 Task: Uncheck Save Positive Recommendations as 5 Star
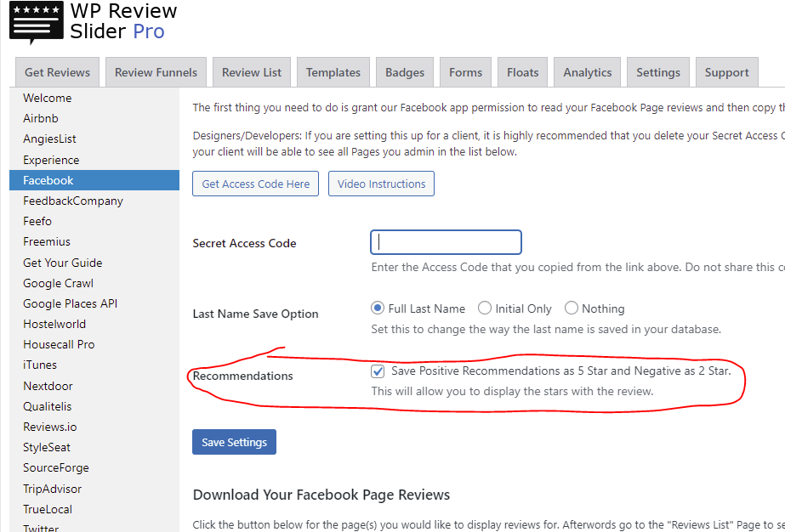coord(378,371)
